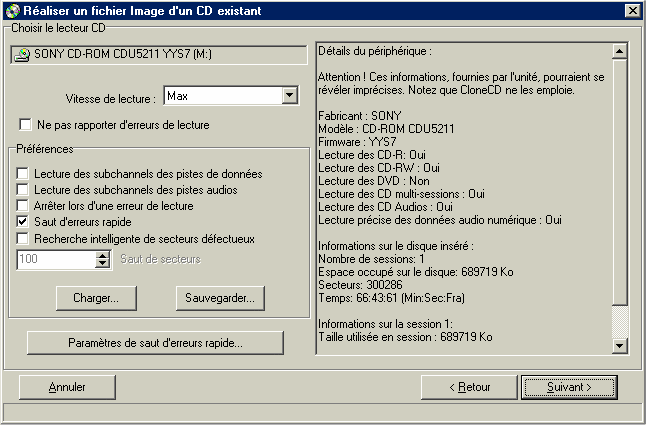This screenshot has width=646, height=425.
Task: Click the Sauvegarder... button
Action: [220, 298]
